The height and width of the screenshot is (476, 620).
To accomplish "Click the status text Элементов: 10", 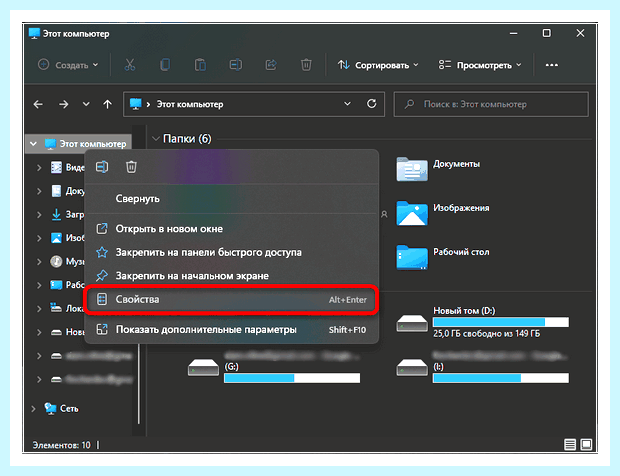I will coord(61,445).
